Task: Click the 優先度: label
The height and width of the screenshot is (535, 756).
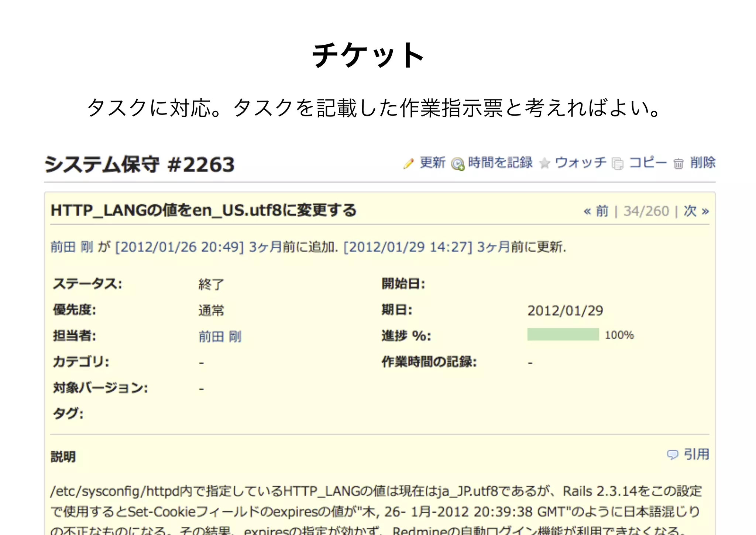Action: click(75, 310)
